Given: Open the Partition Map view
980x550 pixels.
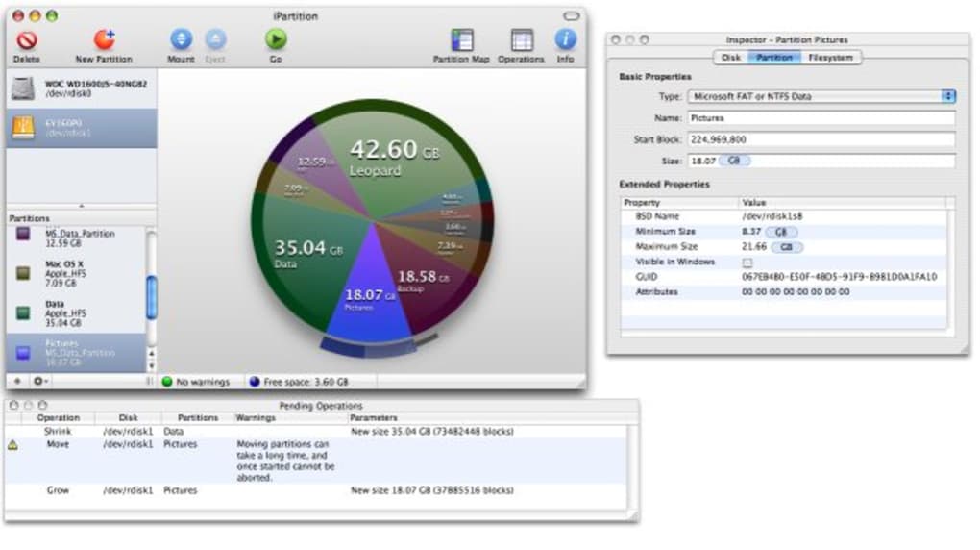Looking at the screenshot, I should pos(461,41).
